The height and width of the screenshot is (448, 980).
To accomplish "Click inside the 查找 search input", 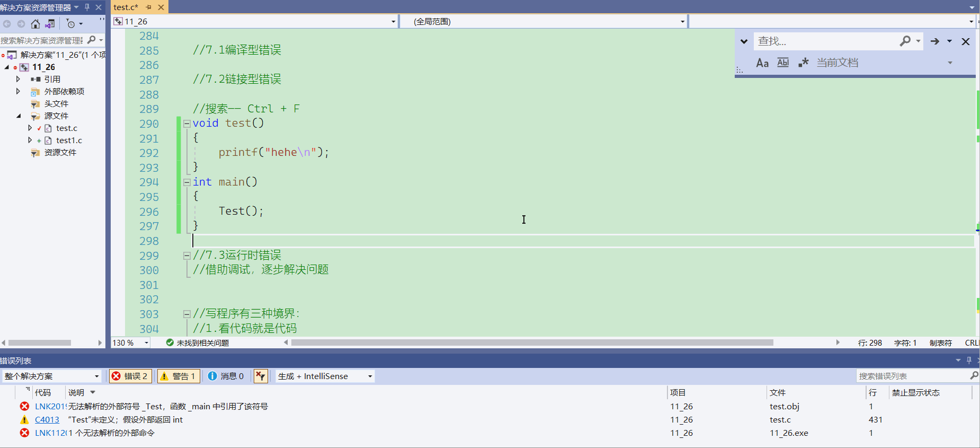I will [x=826, y=41].
